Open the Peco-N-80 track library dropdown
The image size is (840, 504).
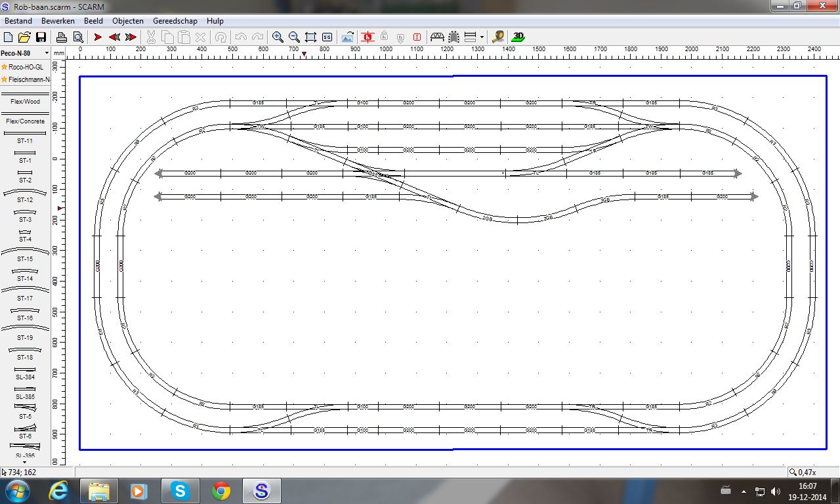tap(47, 53)
